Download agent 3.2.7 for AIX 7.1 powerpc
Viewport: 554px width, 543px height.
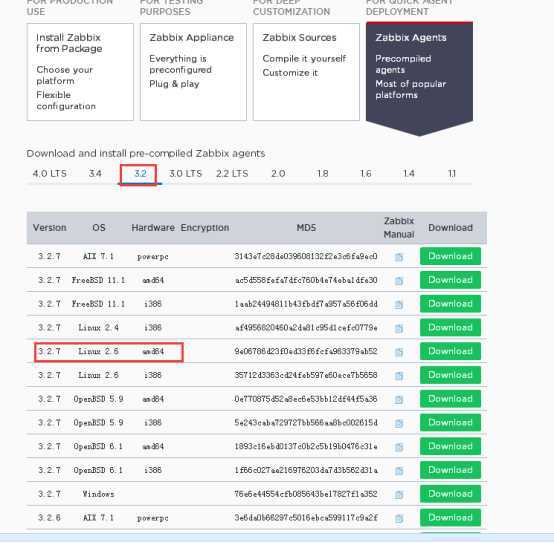tap(450, 256)
